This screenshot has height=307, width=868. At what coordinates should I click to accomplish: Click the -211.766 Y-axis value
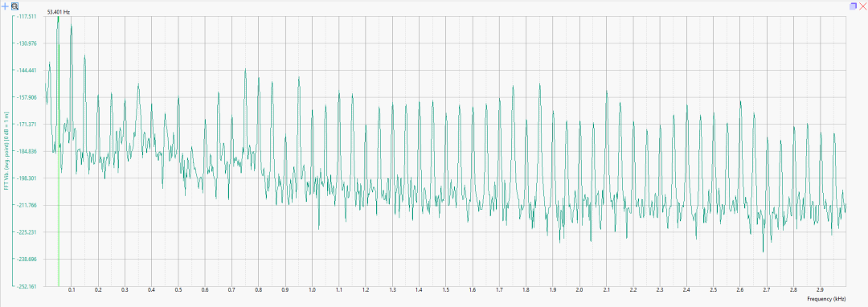tap(27, 205)
